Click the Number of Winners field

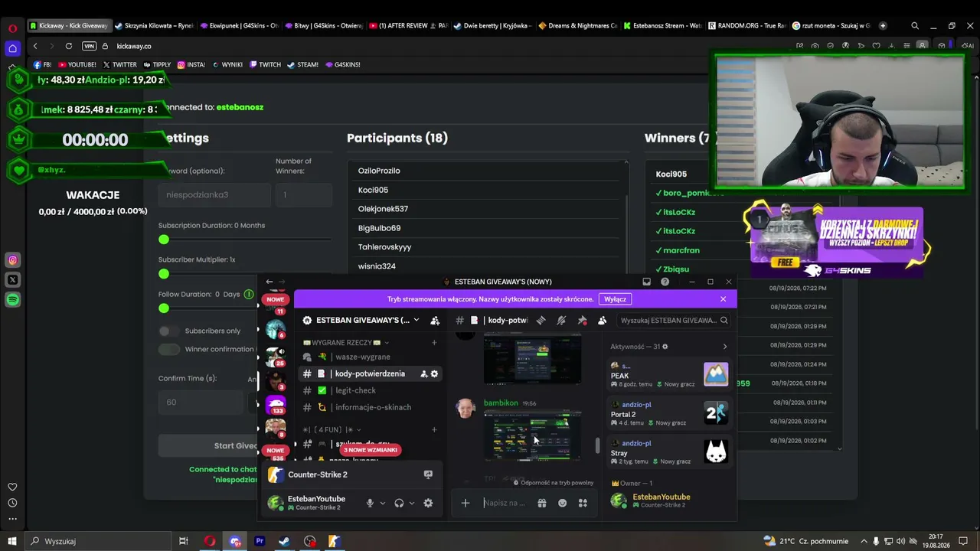(x=303, y=194)
